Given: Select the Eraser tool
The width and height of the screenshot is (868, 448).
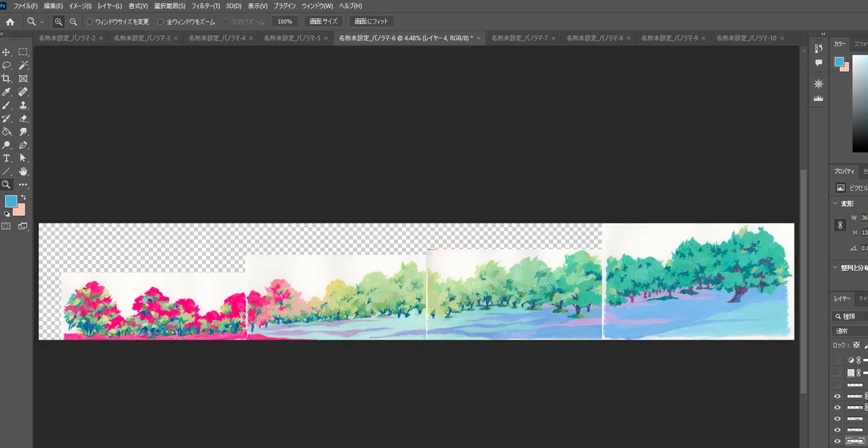Looking at the screenshot, I should click(23, 118).
